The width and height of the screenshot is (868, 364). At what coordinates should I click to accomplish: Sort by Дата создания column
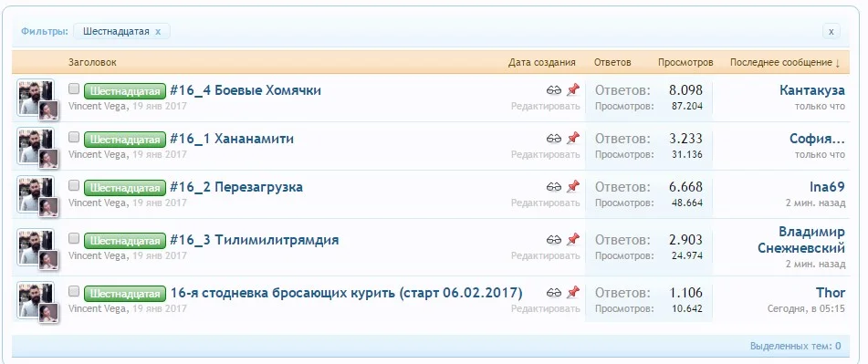542,63
